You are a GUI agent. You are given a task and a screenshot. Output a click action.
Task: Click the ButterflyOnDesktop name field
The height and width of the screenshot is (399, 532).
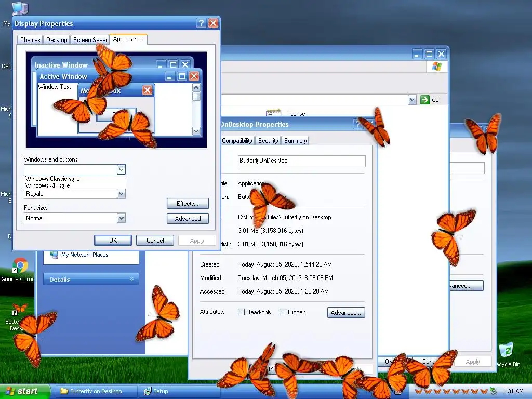point(302,161)
